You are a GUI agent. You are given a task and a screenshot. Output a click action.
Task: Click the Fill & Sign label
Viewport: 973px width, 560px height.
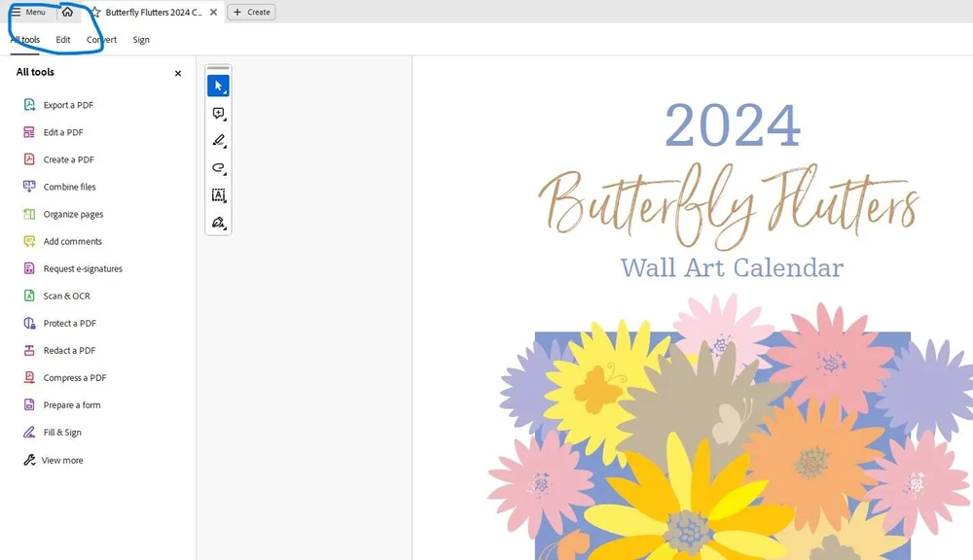62,433
